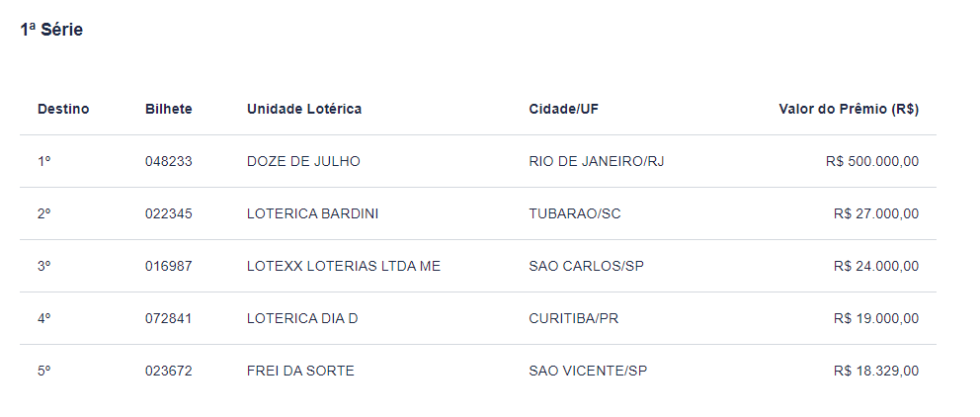
Task: Select LOTERICA BARDINI in the table
Action: pyautogui.click(x=312, y=213)
